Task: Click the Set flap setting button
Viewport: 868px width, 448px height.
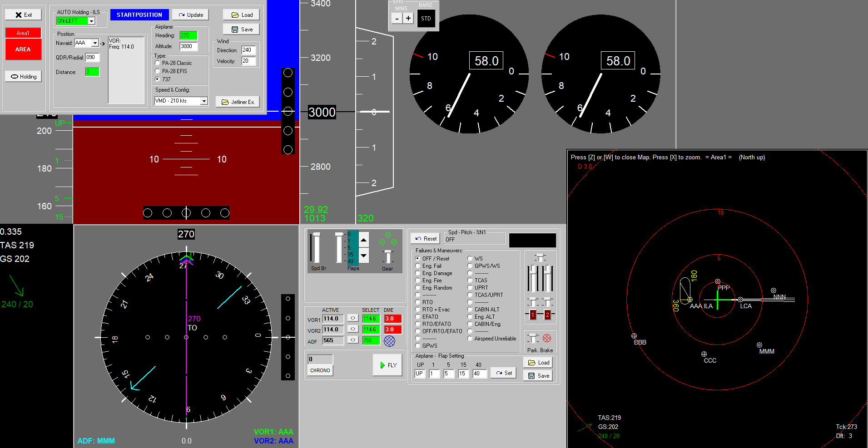Action: [504, 373]
